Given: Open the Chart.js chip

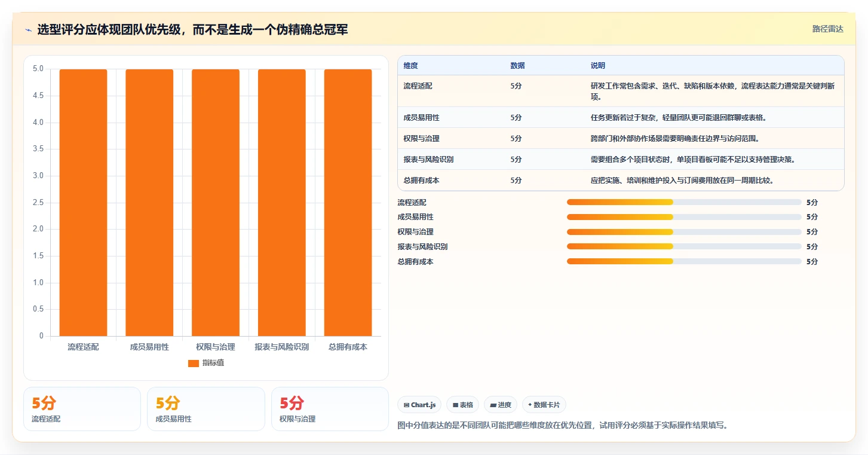Looking at the screenshot, I should point(419,405).
